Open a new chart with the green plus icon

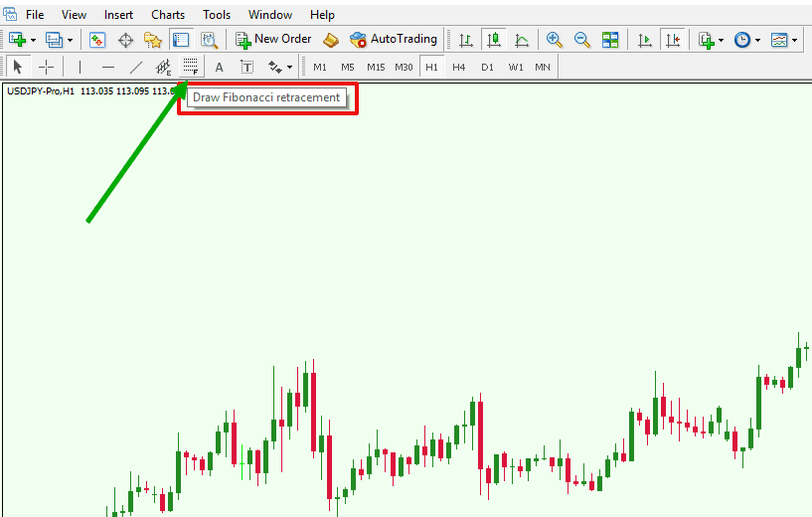17,40
